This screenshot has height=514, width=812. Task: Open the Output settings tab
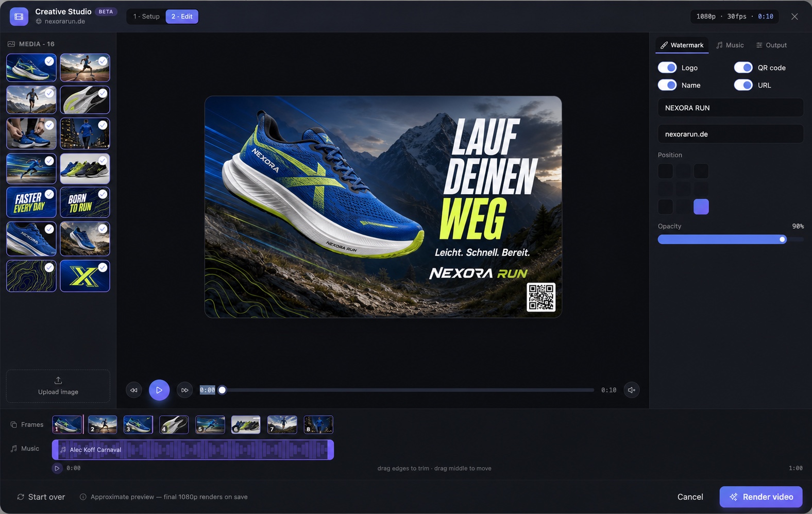click(x=771, y=45)
